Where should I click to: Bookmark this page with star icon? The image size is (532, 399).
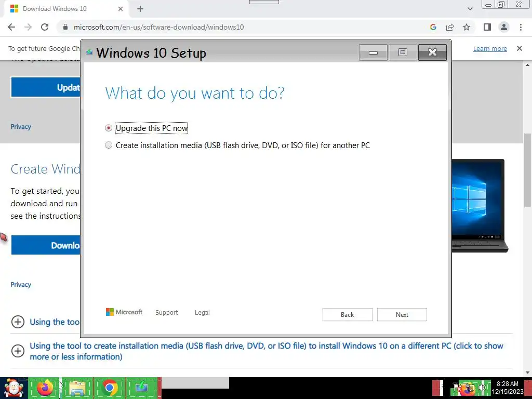[467, 27]
